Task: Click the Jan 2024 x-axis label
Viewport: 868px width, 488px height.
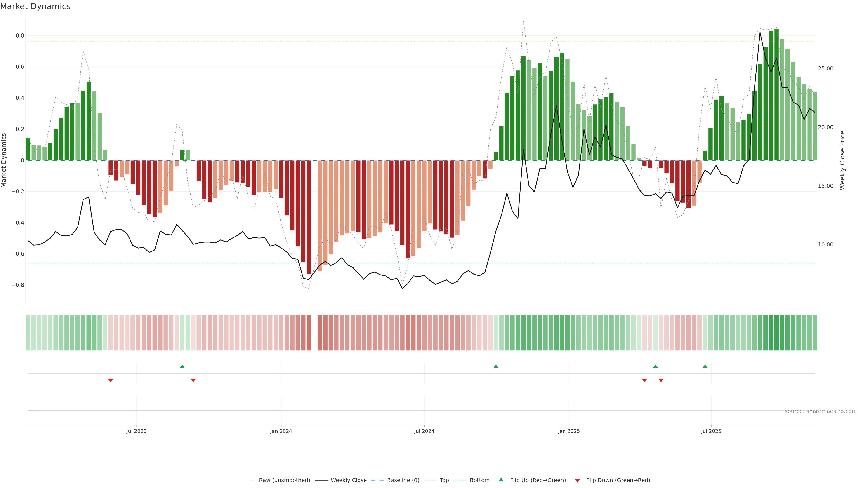Action: pos(281,431)
